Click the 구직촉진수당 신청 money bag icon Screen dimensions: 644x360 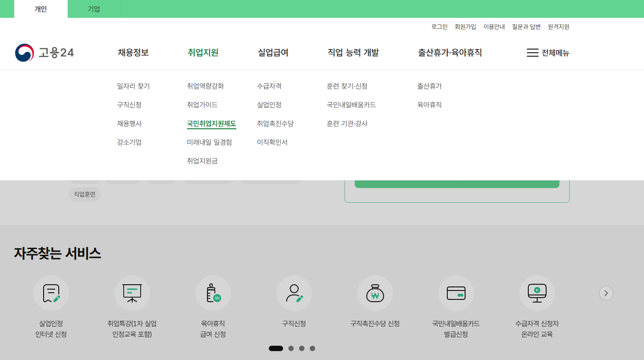(x=375, y=293)
